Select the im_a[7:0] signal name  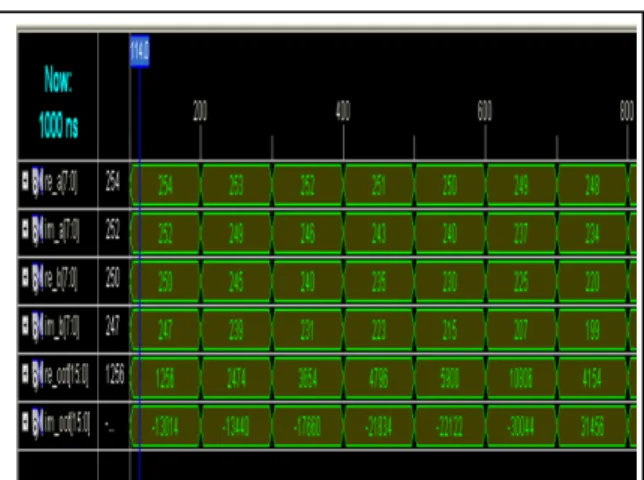click(61, 232)
